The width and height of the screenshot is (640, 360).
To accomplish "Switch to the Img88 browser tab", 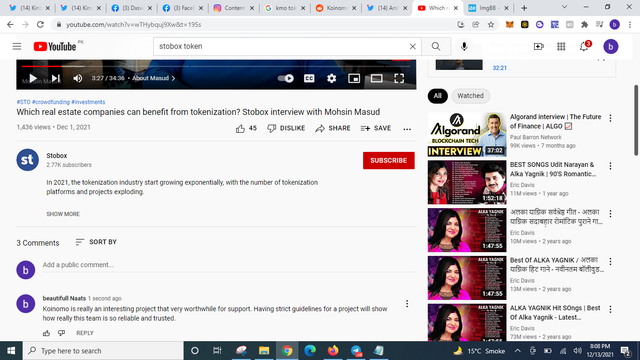I will pos(488,8).
